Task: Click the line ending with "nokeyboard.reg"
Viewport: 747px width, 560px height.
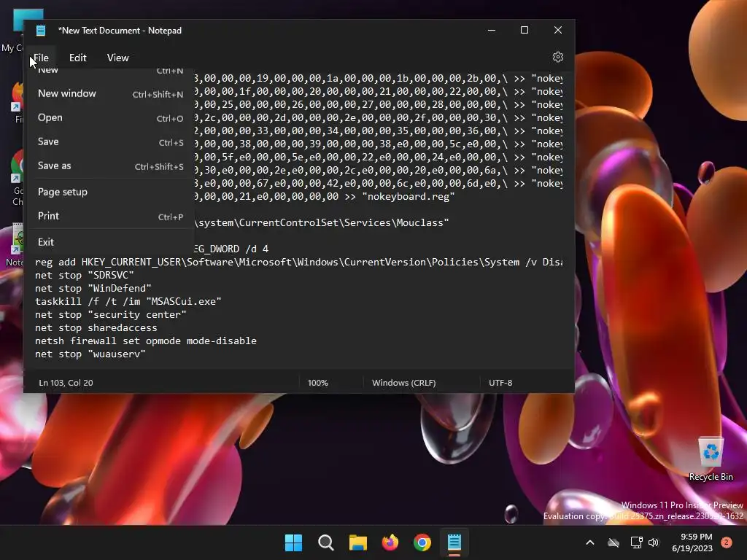Action: tap(325, 196)
